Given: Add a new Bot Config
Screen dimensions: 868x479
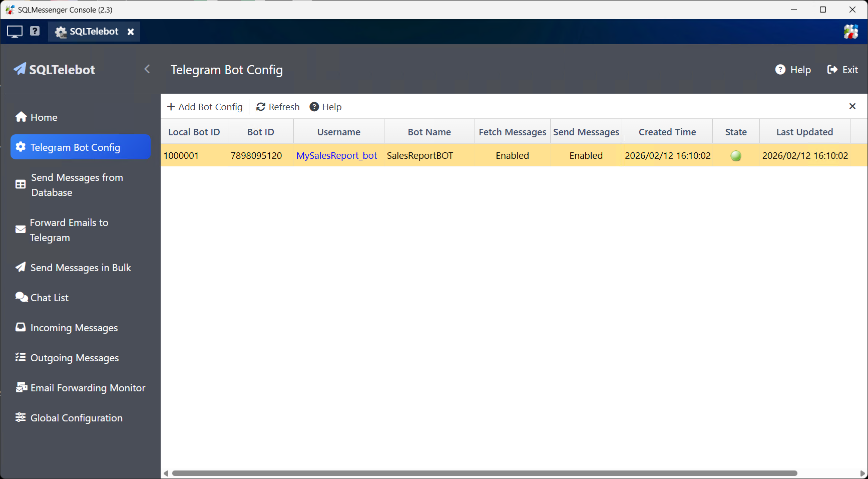Looking at the screenshot, I should (x=205, y=106).
